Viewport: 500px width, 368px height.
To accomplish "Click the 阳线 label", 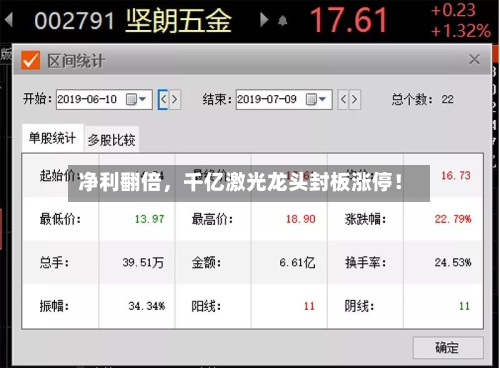I will pos(206,306).
